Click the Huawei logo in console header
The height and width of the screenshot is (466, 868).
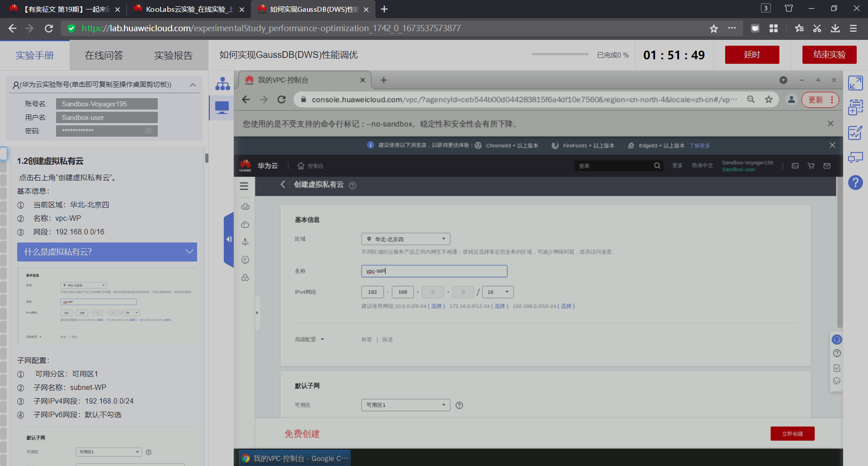tap(245, 166)
